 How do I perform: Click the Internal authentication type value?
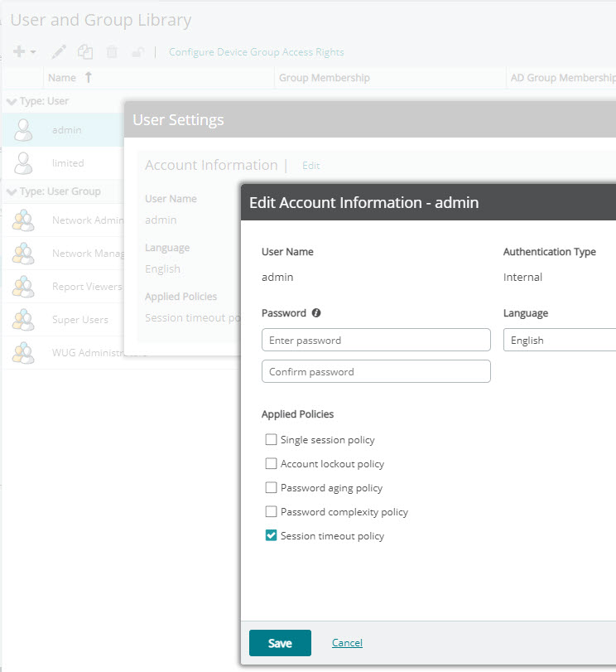click(x=522, y=278)
